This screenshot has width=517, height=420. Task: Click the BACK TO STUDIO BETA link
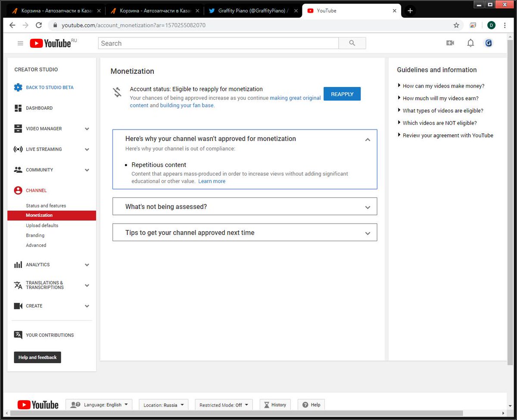point(50,87)
